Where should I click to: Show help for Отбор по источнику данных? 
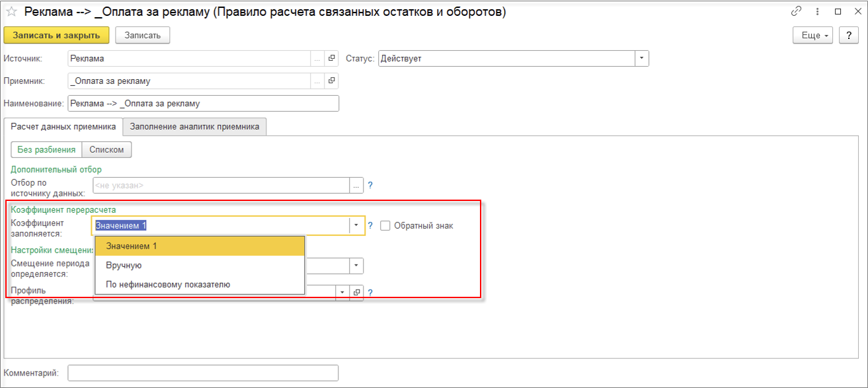[370, 186]
